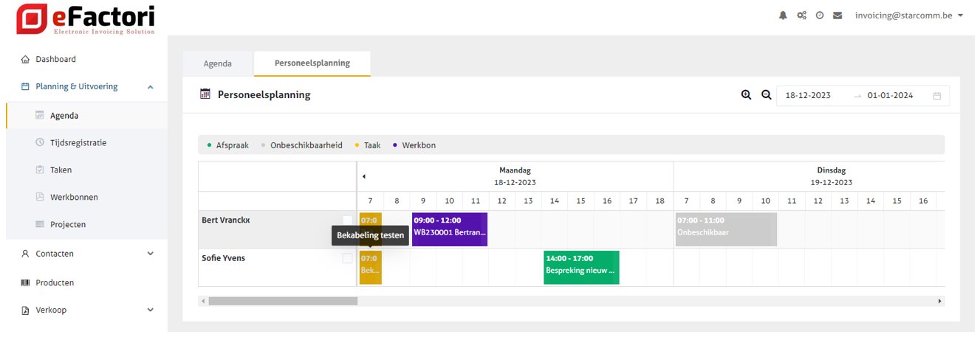
Task: Click the clock icon in header
Action: pyautogui.click(x=820, y=15)
